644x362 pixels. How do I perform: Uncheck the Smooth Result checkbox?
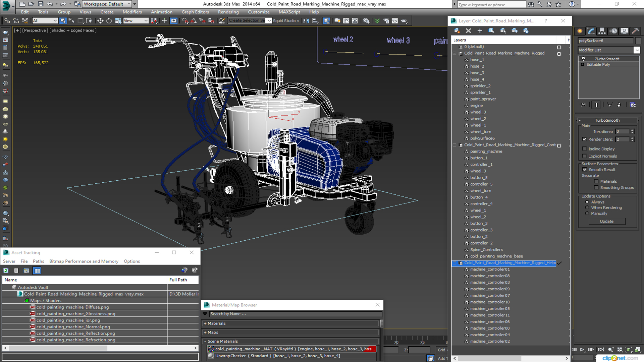point(584,170)
